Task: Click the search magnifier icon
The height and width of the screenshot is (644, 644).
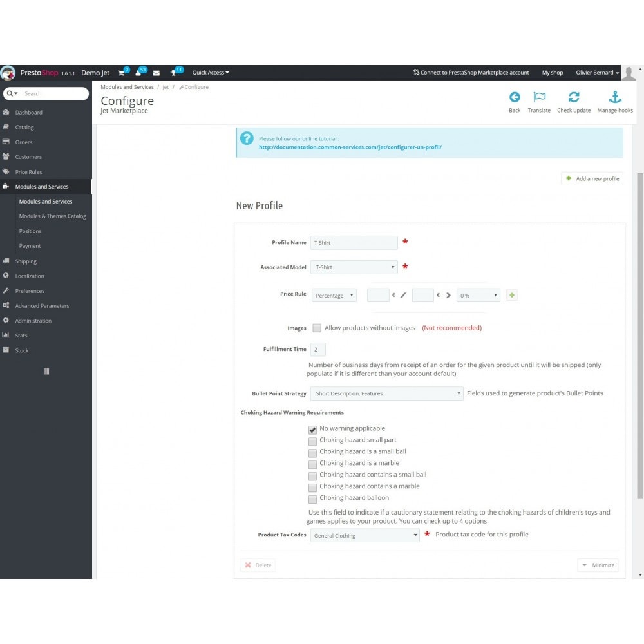Action: click(10, 93)
